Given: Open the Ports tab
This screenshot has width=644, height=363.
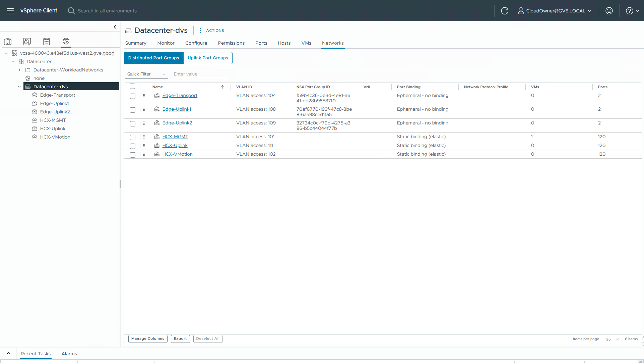Looking at the screenshot, I should tap(261, 43).
